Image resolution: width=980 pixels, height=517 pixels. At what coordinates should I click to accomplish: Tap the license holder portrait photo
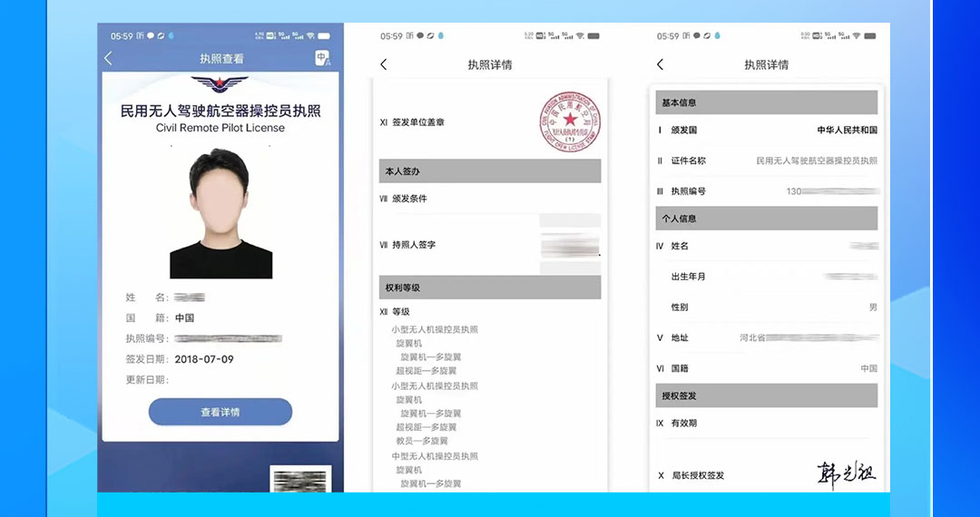click(x=221, y=213)
